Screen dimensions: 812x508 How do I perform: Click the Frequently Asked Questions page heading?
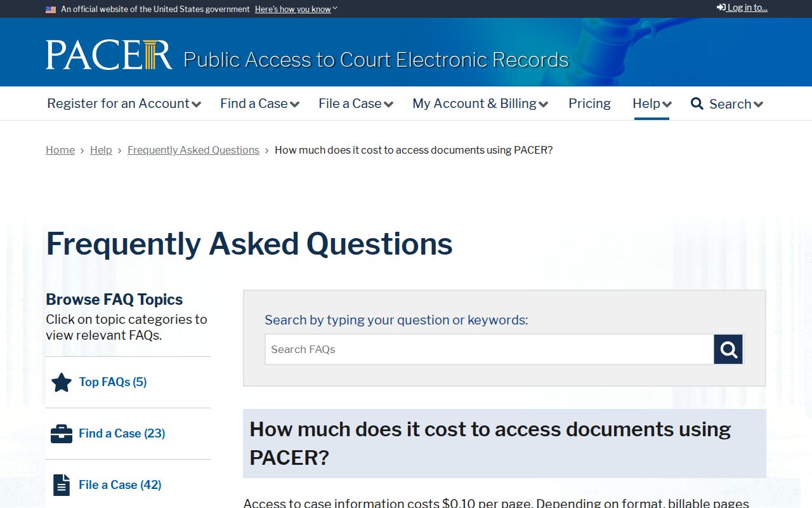tap(249, 244)
